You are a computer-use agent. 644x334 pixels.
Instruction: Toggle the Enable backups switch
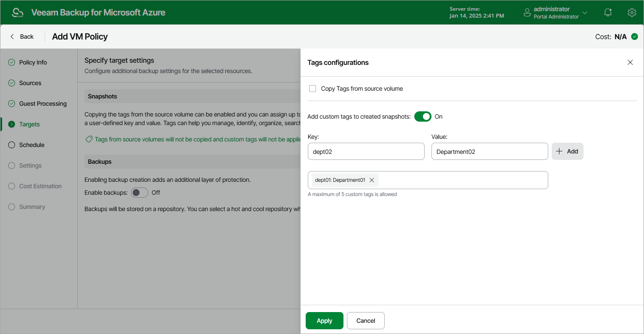140,193
